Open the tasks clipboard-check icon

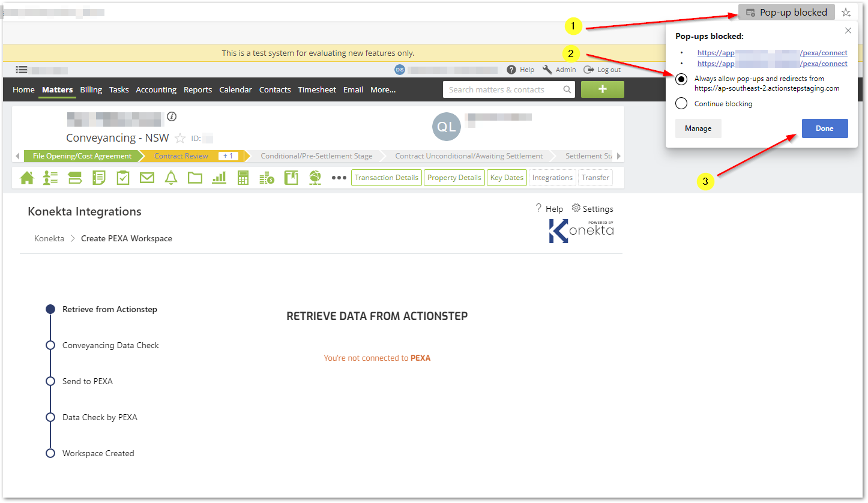pyautogui.click(x=123, y=178)
